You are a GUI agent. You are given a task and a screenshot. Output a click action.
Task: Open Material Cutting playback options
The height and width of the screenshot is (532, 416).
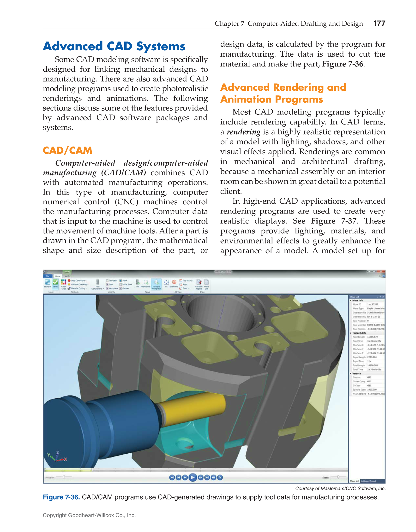coord(78,288)
